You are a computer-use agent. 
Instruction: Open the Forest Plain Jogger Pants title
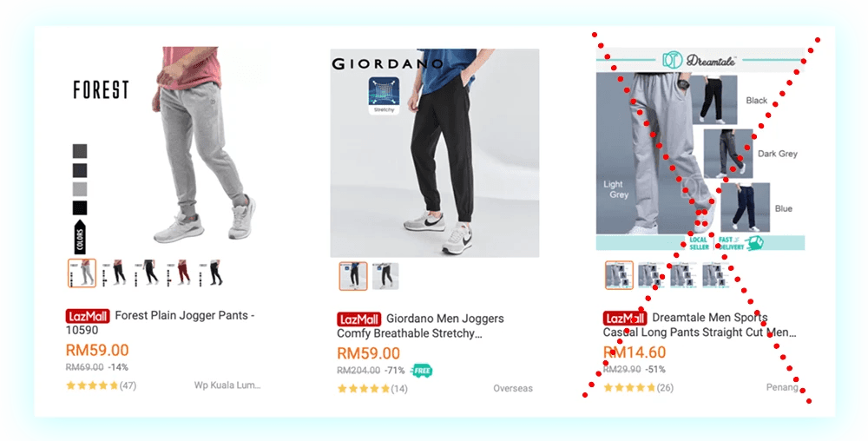coord(160,323)
